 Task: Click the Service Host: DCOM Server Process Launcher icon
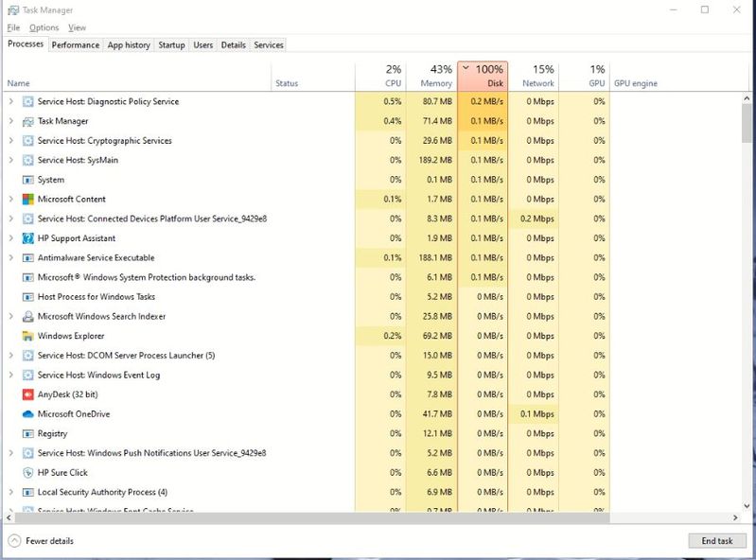pos(28,356)
